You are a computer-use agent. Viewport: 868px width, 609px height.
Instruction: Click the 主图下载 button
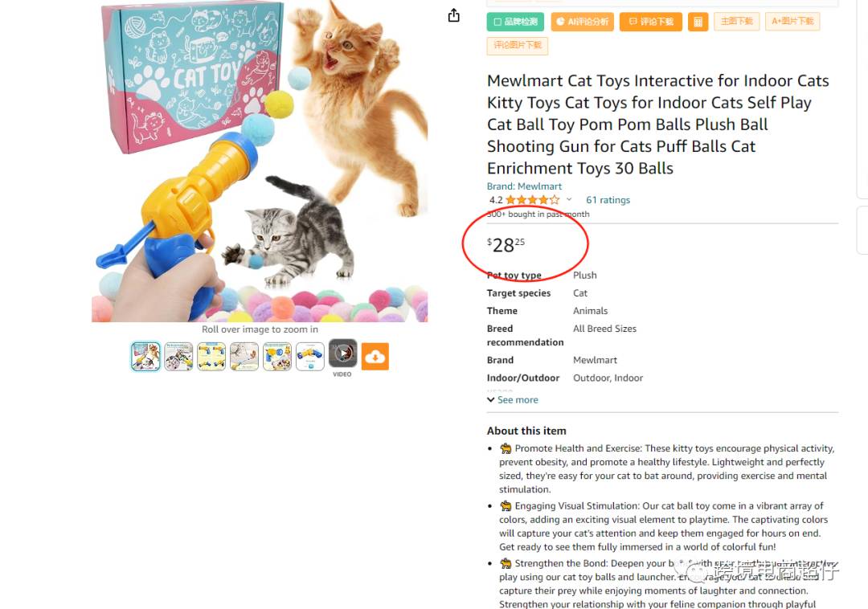tap(736, 21)
